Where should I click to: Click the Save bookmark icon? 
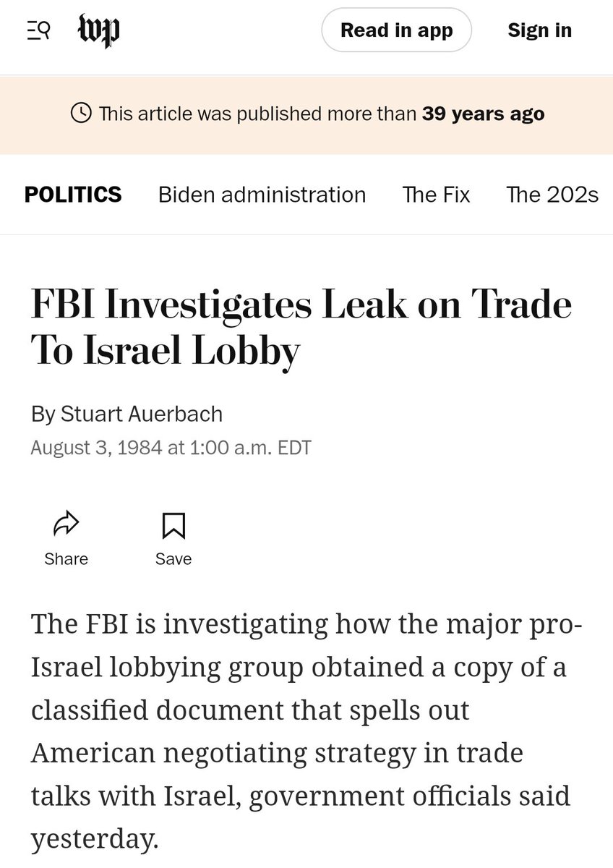(x=173, y=525)
